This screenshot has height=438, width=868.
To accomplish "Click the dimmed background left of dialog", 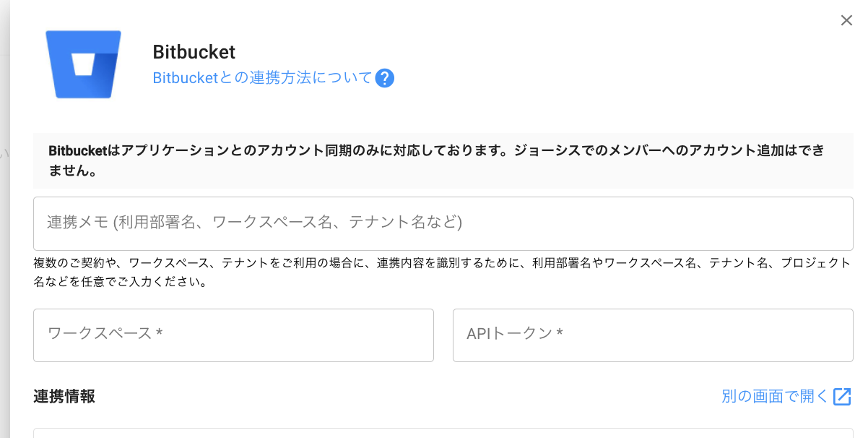I will click(4, 217).
